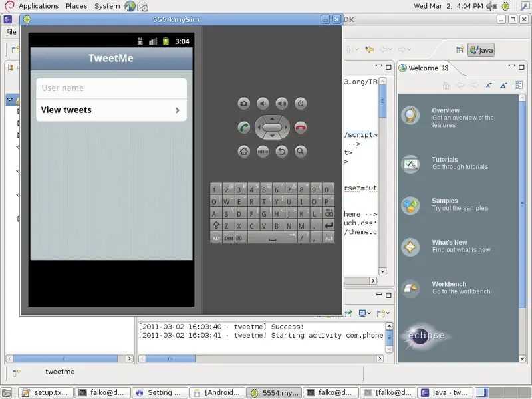Click the left ALT key on emulator keyboard
532x399 pixels.
point(215,238)
